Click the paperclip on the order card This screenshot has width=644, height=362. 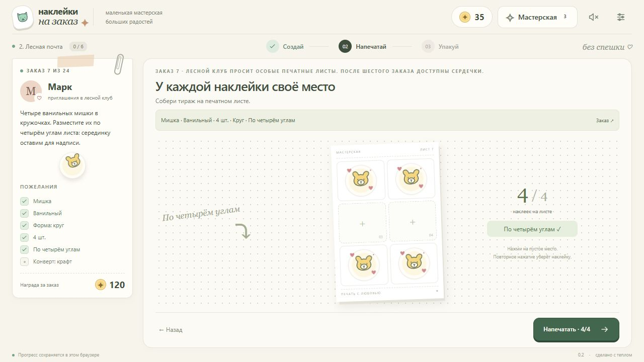coord(119,64)
